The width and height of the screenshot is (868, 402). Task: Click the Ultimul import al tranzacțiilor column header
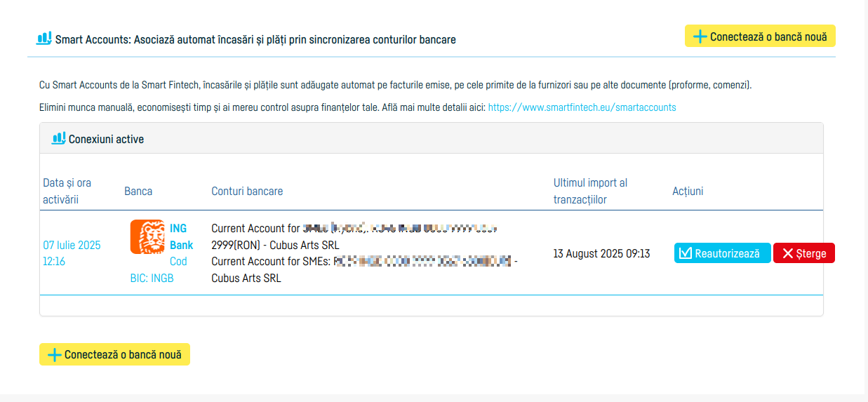coord(590,191)
